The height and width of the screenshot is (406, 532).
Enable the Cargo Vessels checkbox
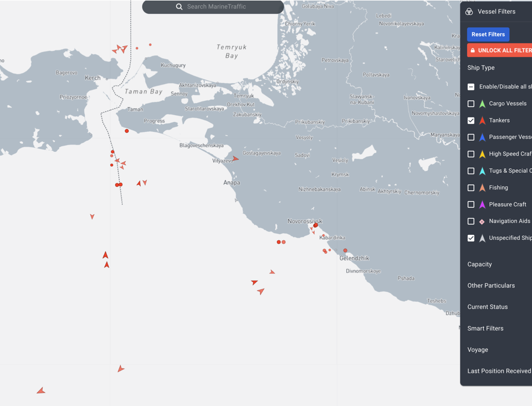(471, 104)
